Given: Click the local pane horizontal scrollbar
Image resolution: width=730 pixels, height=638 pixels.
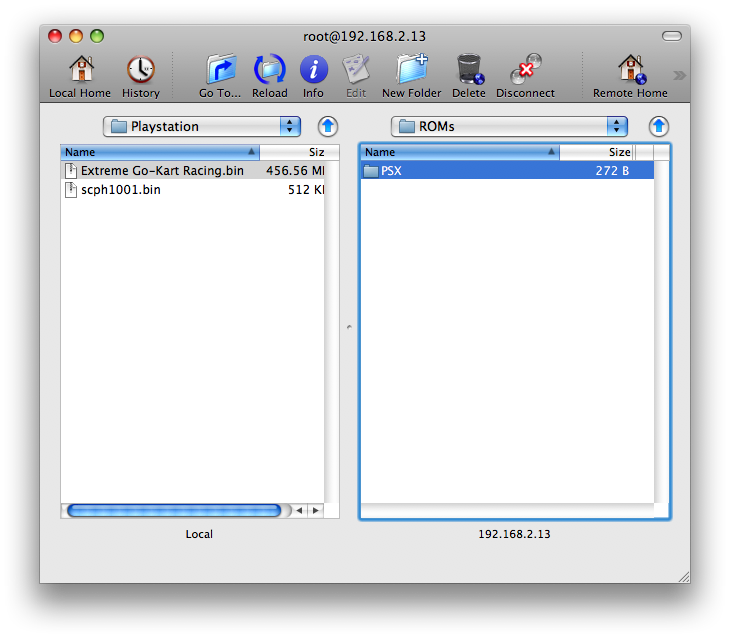Looking at the screenshot, I should [x=175, y=510].
